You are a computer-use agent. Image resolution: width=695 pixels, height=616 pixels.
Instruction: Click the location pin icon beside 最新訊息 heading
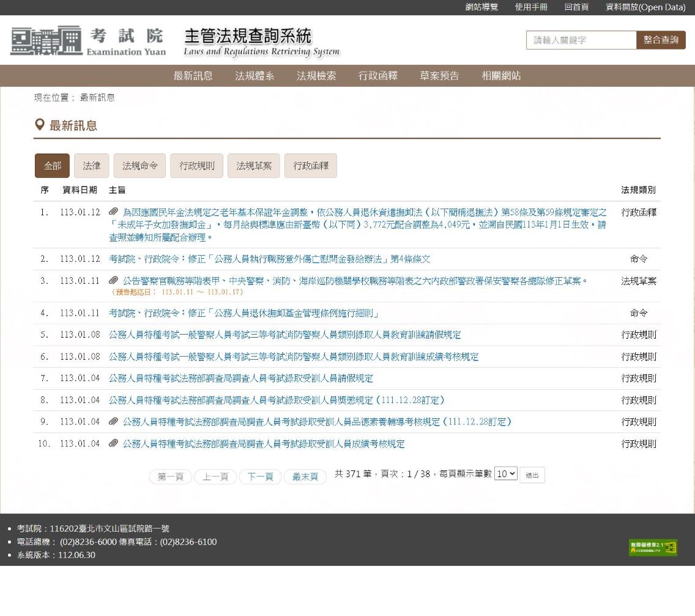click(40, 125)
